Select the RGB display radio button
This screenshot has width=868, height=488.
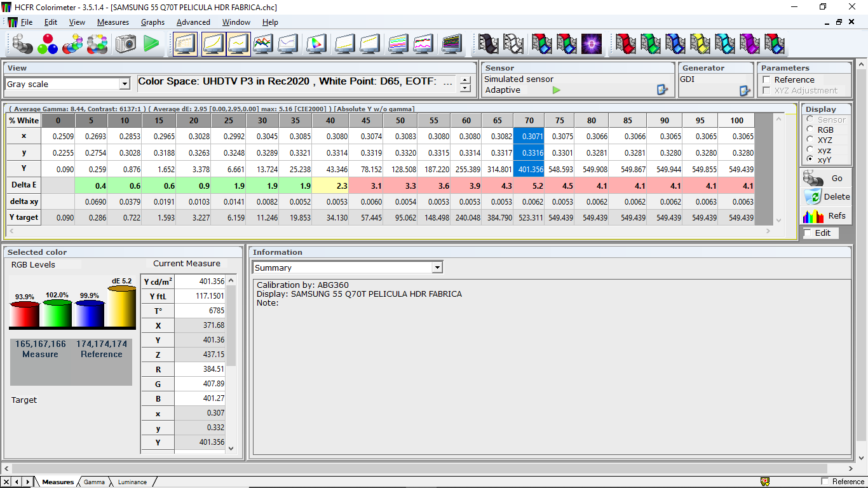click(x=810, y=130)
